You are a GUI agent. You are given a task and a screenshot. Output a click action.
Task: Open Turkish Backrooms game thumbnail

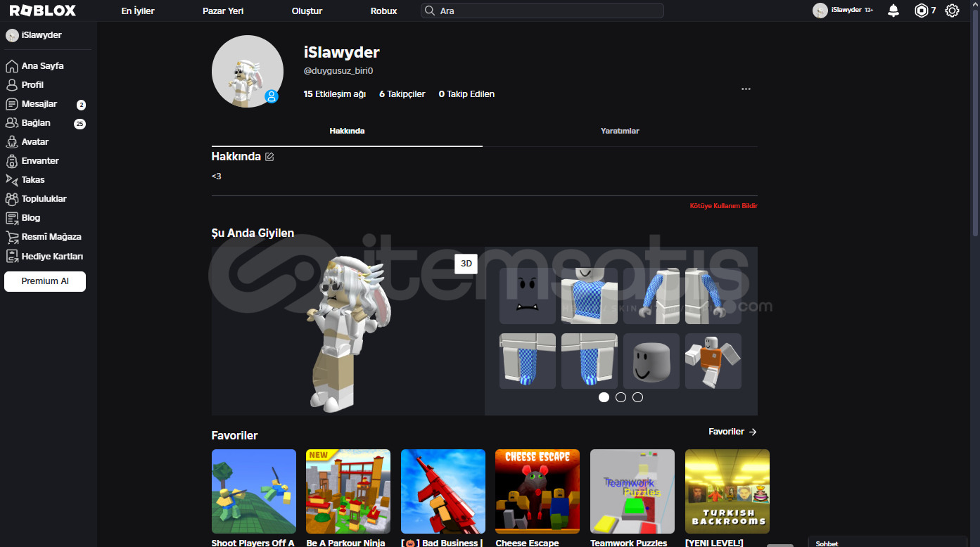tap(727, 491)
